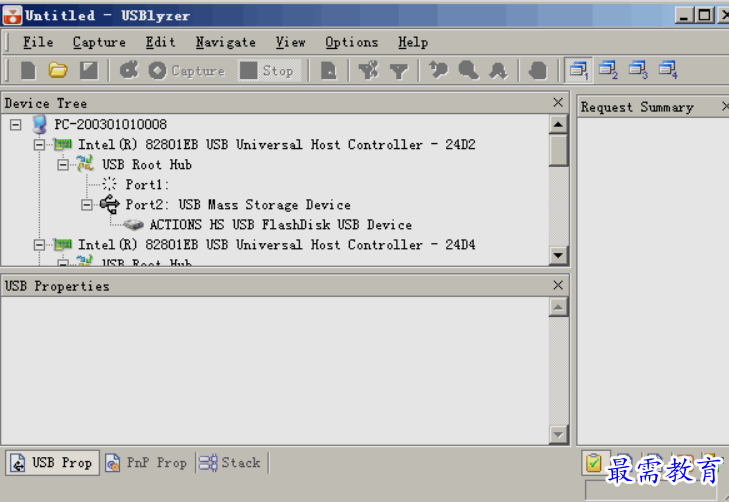Viewport: 729px width, 502px height.
Task: Click Device Tree scrollbar down arrow
Action: 558,255
